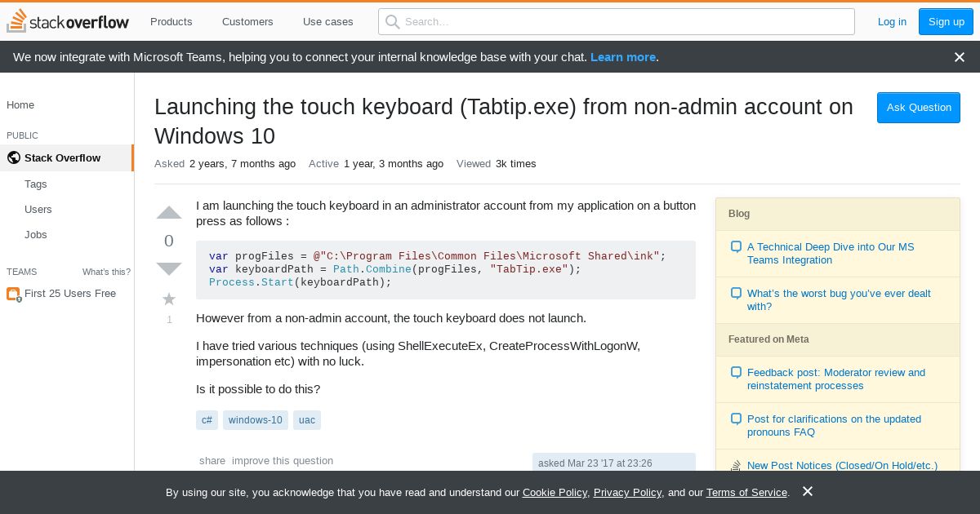Click the 'Asked 2 years, 7 months ago' text

(225, 164)
